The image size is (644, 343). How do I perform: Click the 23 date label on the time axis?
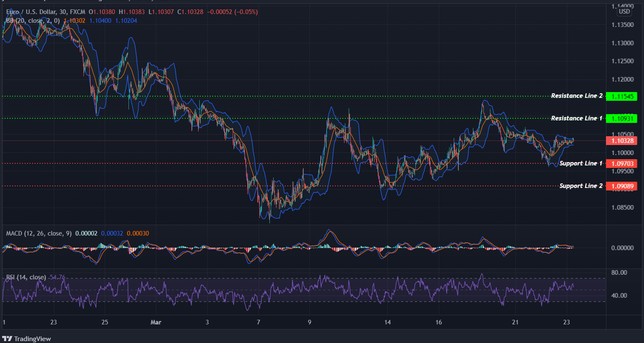point(53,322)
